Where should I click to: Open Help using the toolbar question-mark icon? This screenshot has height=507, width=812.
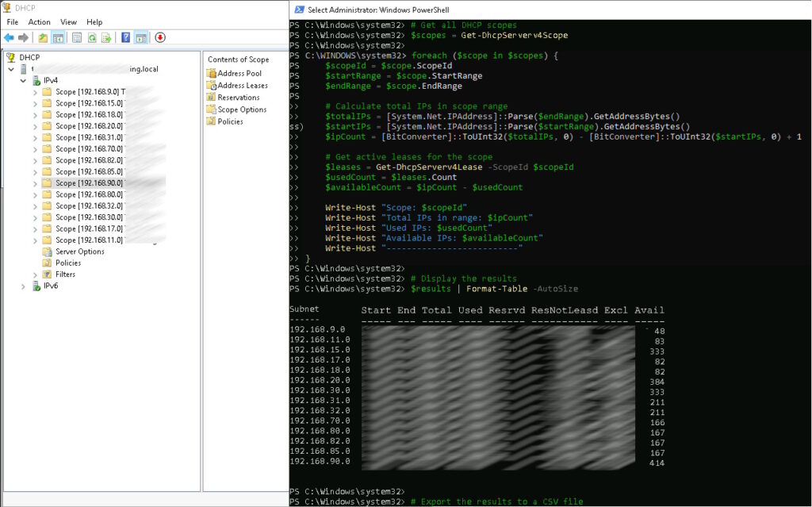point(126,37)
